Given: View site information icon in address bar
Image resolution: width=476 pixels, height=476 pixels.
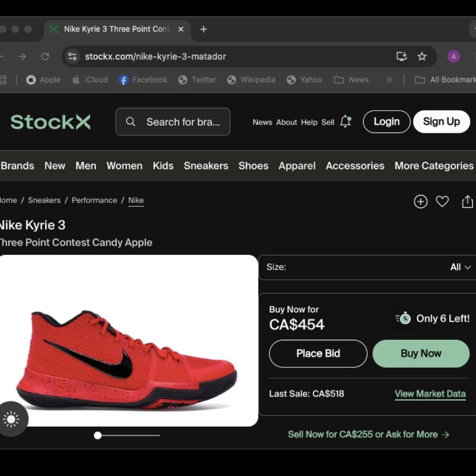Looking at the screenshot, I should coord(72,57).
